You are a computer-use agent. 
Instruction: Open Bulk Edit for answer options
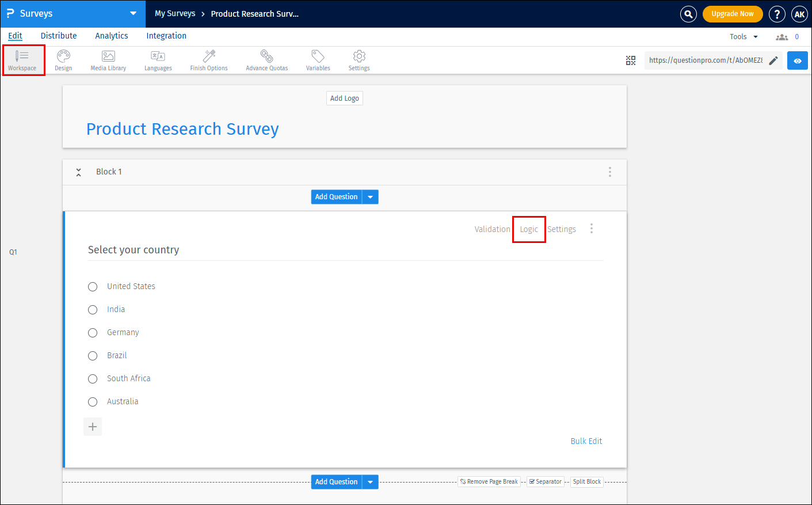pyautogui.click(x=586, y=441)
